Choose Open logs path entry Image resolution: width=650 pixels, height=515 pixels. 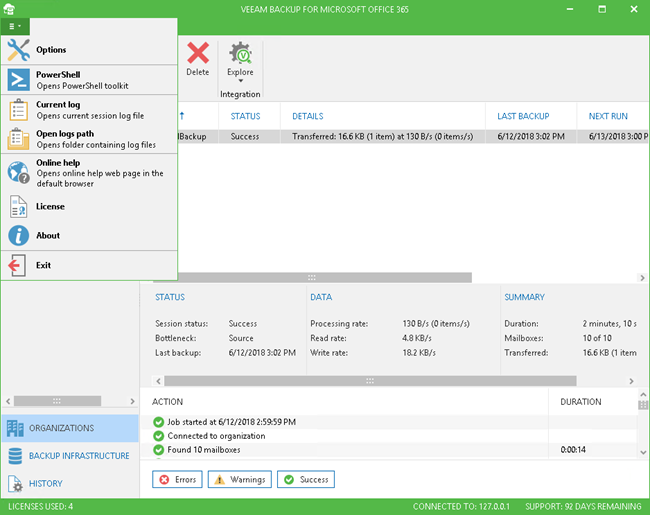click(x=89, y=139)
